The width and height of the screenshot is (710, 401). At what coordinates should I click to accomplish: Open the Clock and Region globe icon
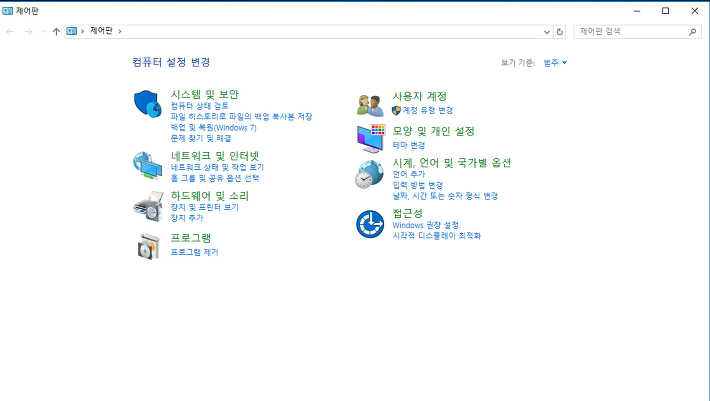coord(369,174)
